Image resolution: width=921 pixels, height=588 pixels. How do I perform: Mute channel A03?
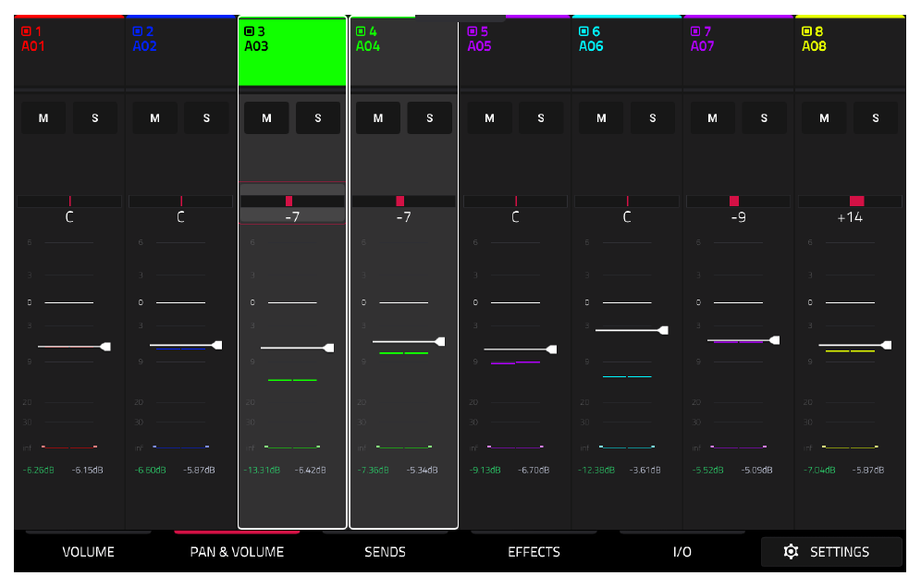266,118
